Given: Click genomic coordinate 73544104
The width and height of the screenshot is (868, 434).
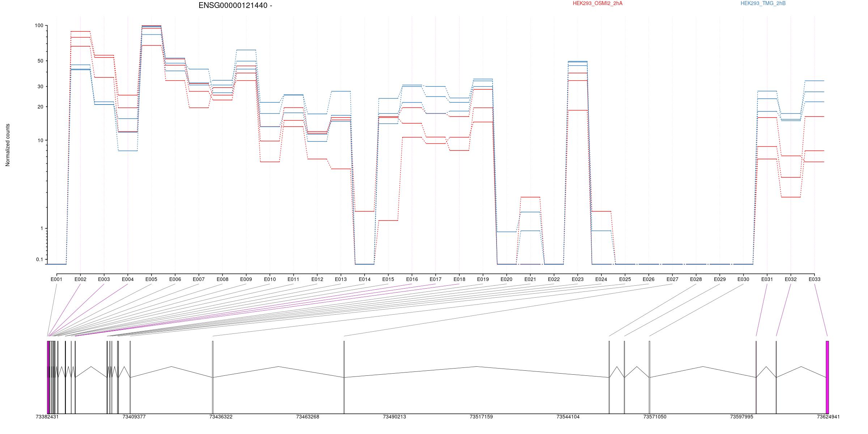Looking at the screenshot, I should [568, 417].
